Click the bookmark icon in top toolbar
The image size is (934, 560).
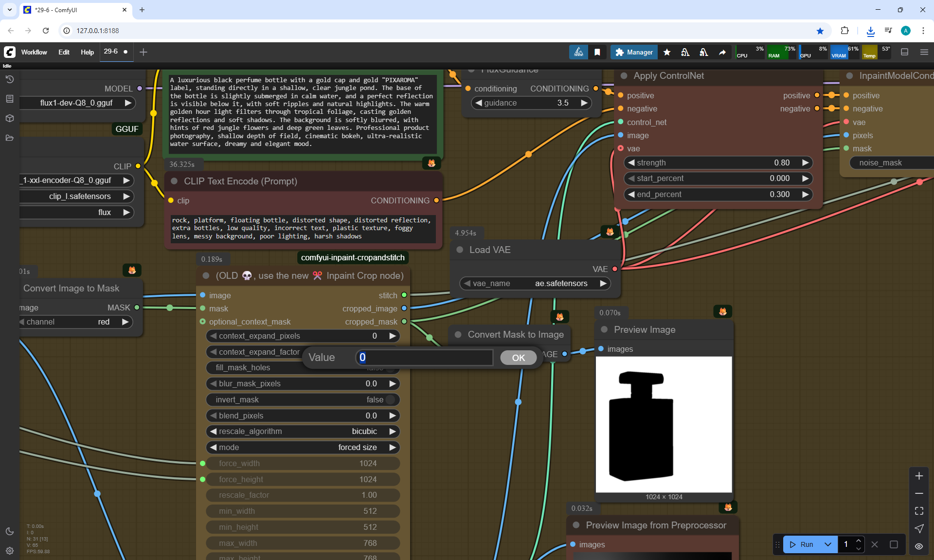(597, 52)
